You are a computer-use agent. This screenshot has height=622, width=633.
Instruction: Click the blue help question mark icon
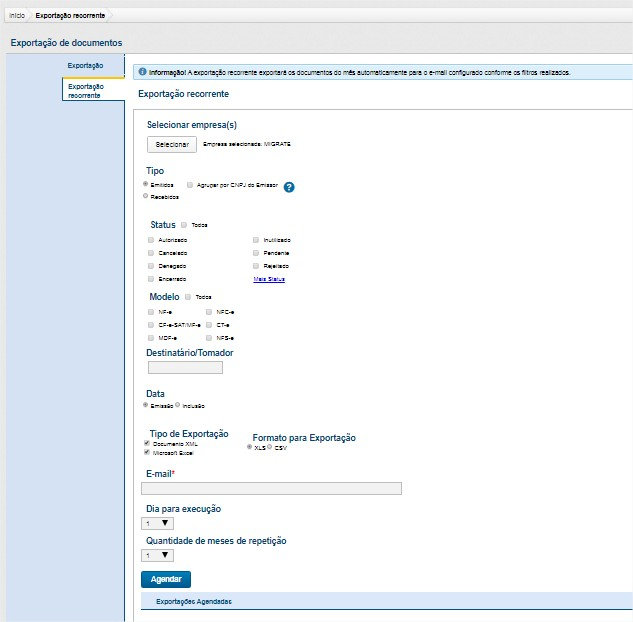[x=289, y=187]
